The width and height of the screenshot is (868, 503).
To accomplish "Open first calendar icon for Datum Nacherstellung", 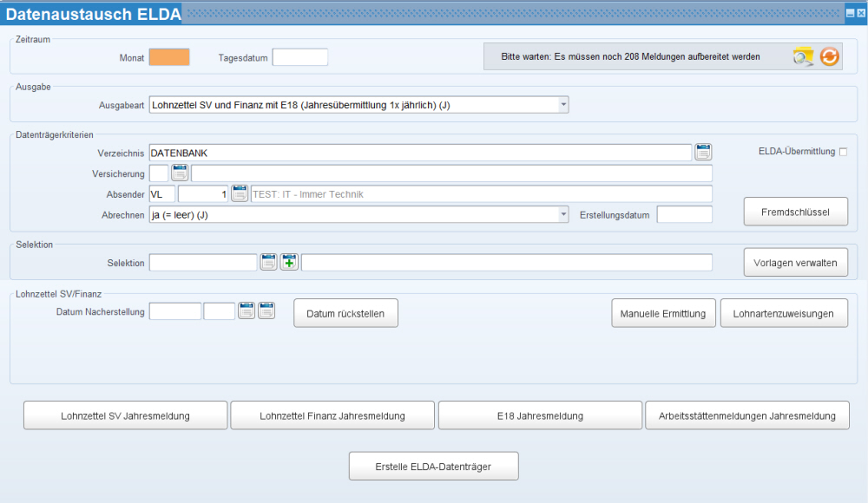I will [x=247, y=311].
